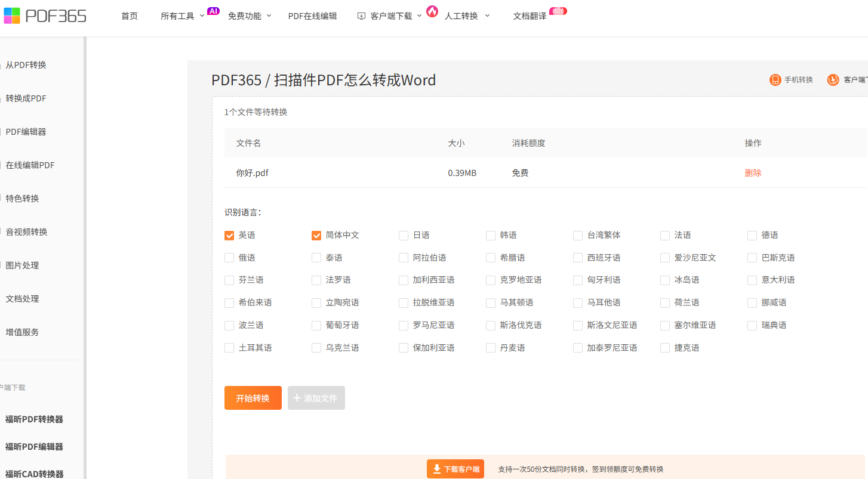Tick the 台湾繁体 checkbox

click(x=578, y=236)
